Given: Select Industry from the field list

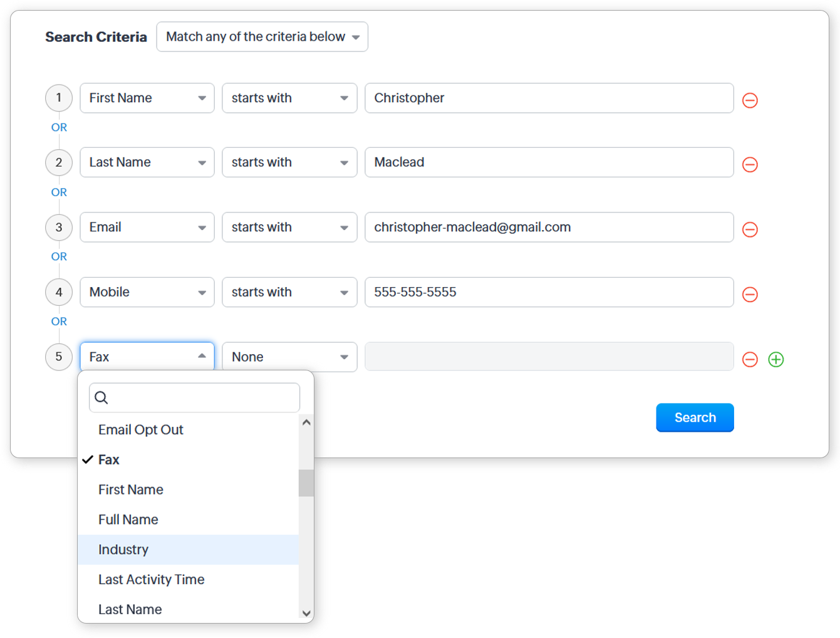Looking at the screenshot, I should (123, 550).
